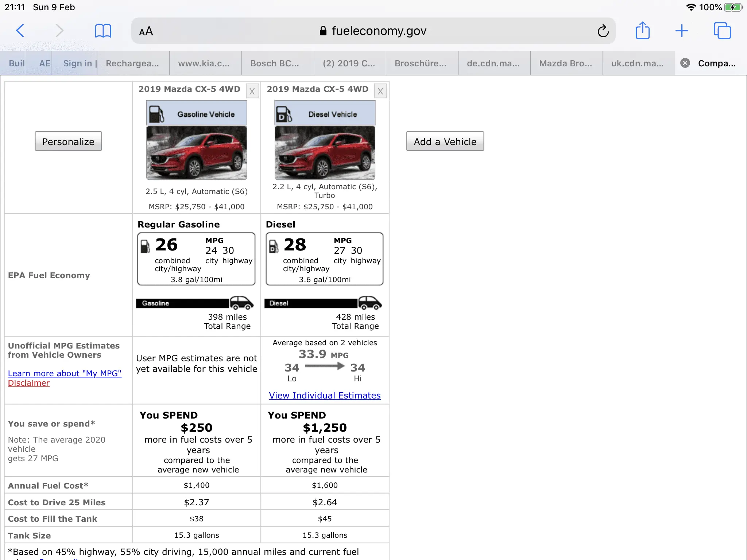
Task: Tap the 21:11 clock
Action: coord(15,7)
